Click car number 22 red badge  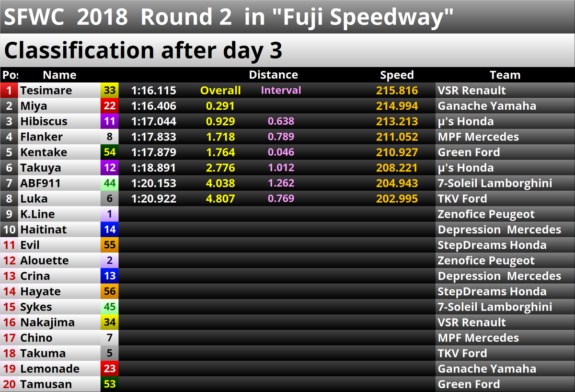click(x=109, y=106)
